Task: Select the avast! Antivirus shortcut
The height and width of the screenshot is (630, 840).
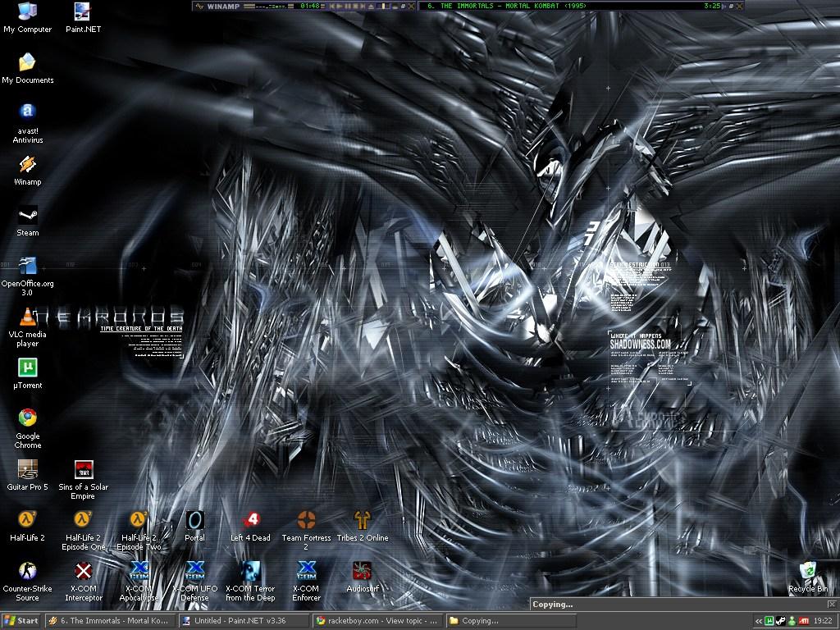Action: click(27, 124)
